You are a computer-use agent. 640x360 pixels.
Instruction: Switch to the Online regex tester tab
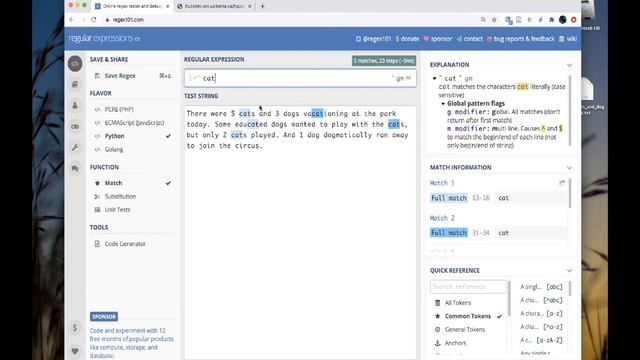click(x=132, y=6)
